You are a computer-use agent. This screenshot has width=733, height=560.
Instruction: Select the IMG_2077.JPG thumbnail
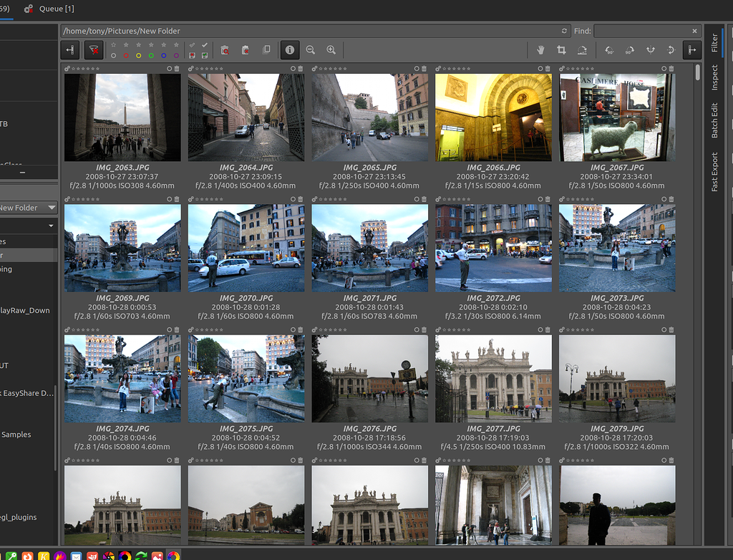click(493, 380)
